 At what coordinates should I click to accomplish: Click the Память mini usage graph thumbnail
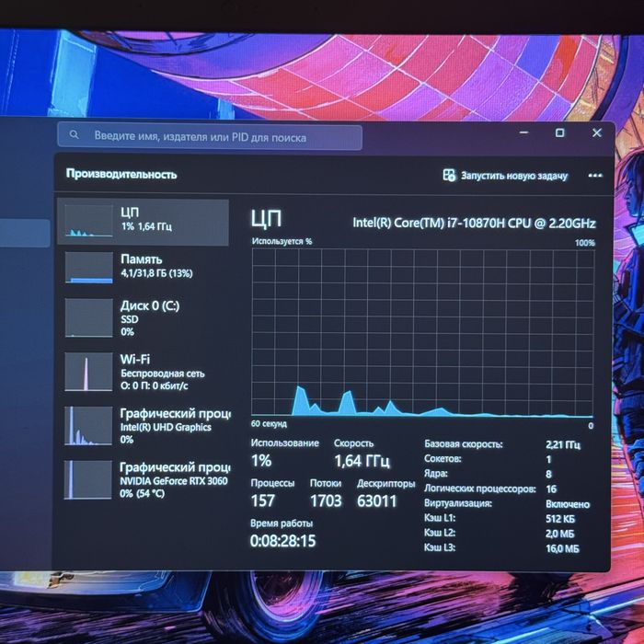click(x=88, y=268)
